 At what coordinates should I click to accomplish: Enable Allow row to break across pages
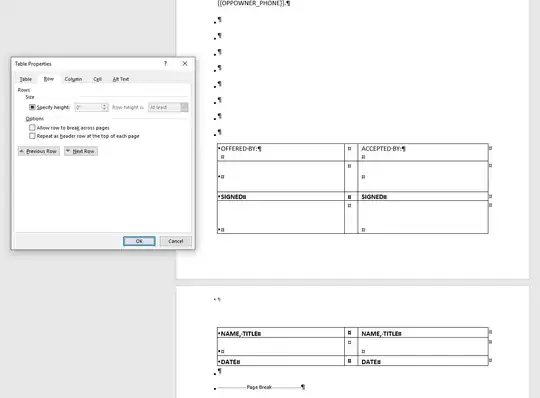click(32, 128)
